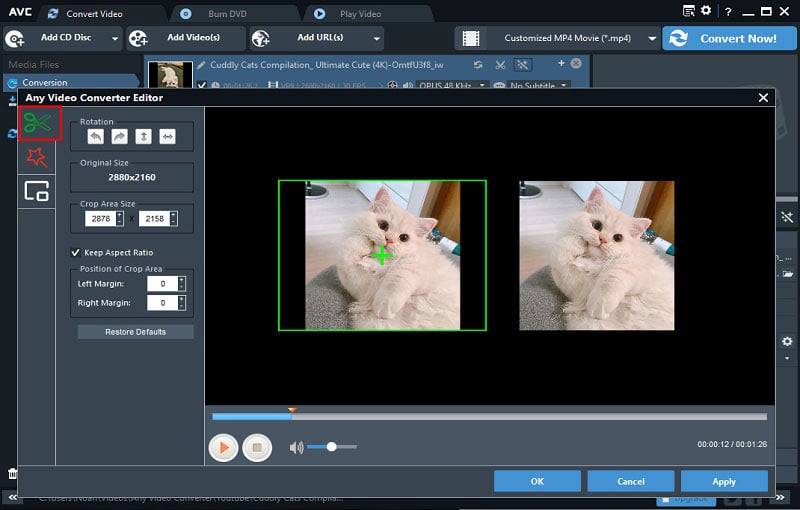The image size is (800, 510).
Task: Expand the Customized MP4 Movie profile dropdown
Action: pyautogui.click(x=652, y=39)
